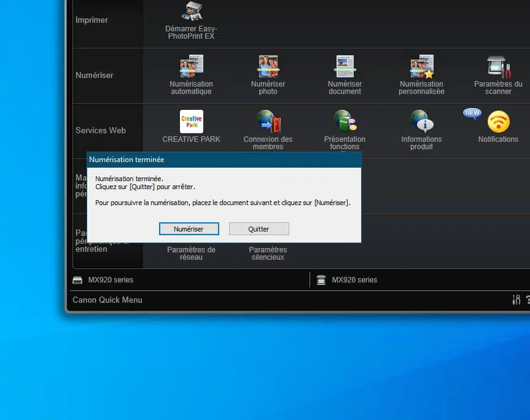530x420 pixels.
Task: Start Numériser document
Action: [x=345, y=75]
